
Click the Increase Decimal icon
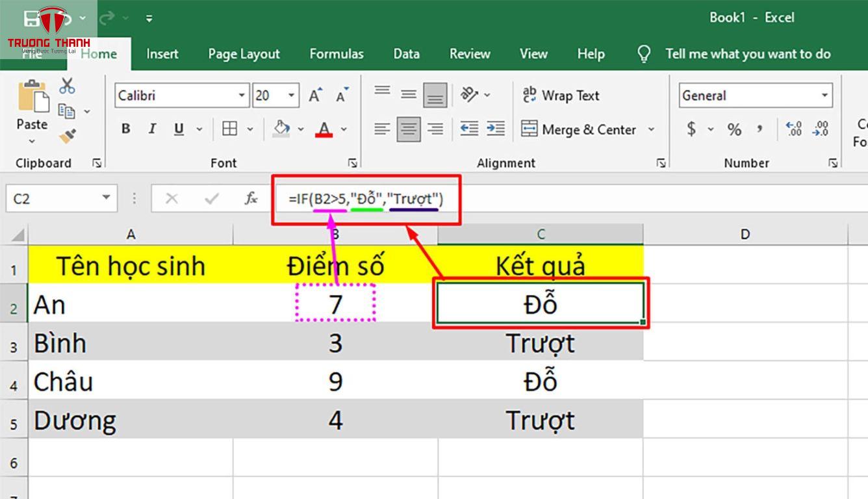pyautogui.click(x=793, y=129)
